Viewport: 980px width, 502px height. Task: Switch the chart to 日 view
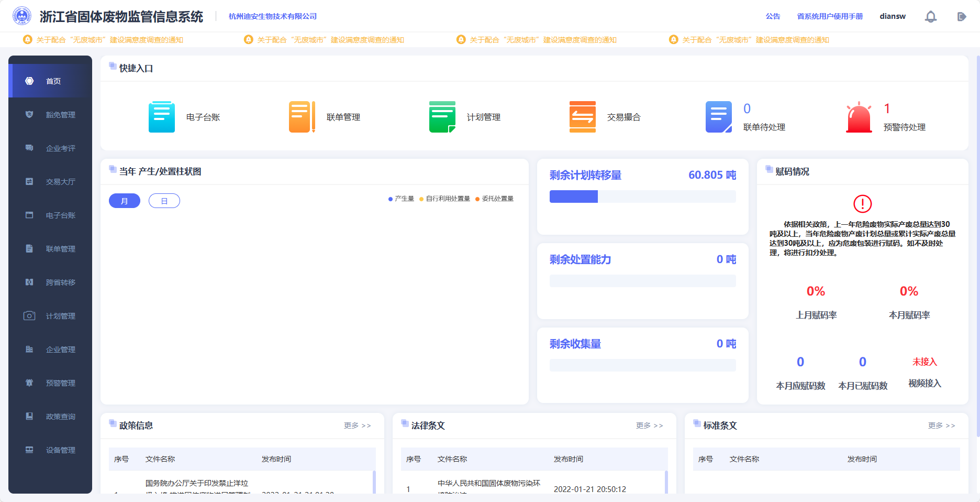(164, 201)
